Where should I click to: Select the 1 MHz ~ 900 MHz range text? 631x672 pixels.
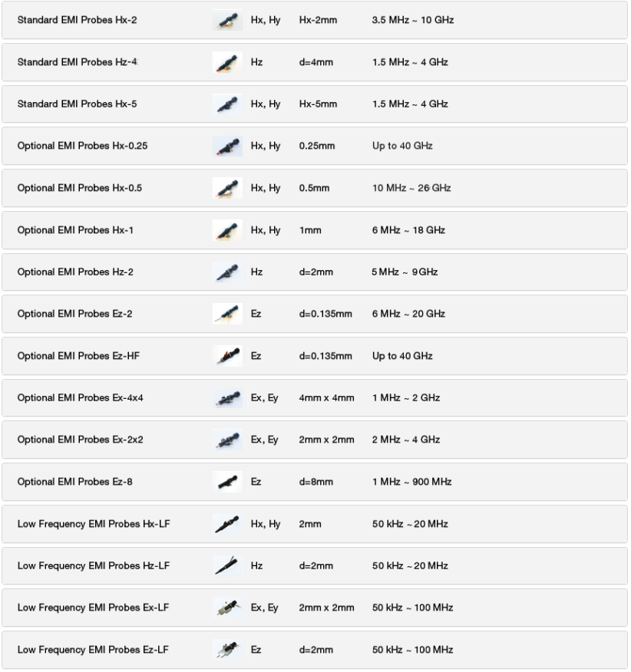tap(411, 483)
